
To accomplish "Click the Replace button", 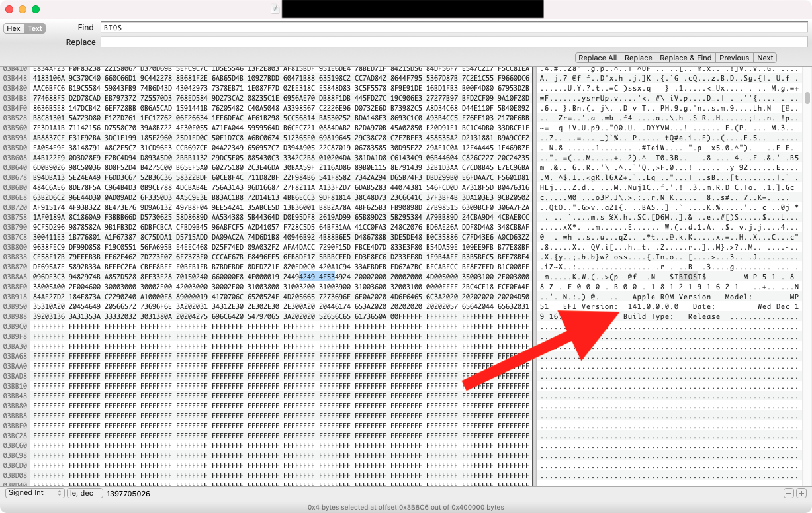I will click(638, 58).
